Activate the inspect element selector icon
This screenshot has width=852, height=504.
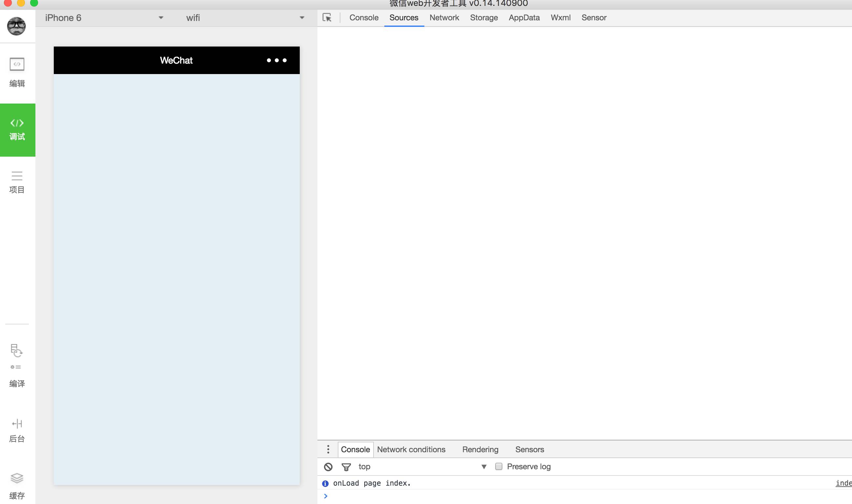click(327, 18)
